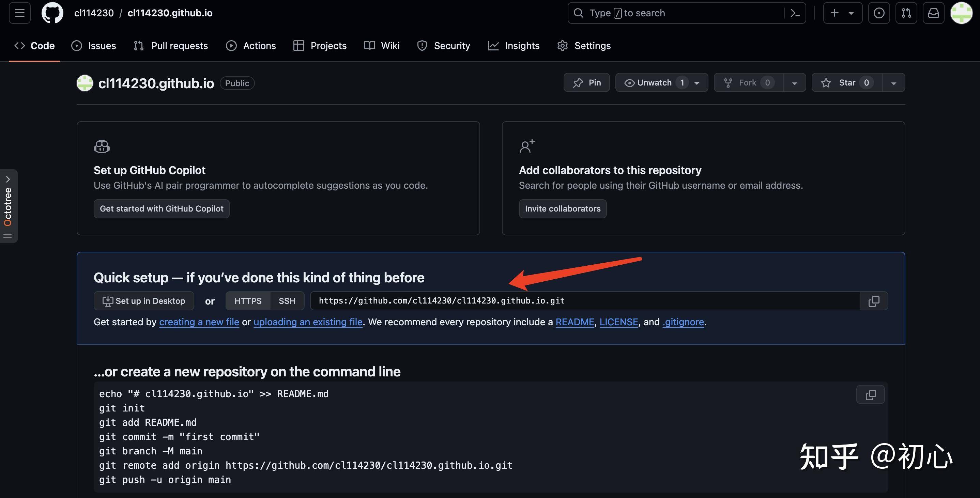The width and height of the screenshot is (980, 498).
Task: Click the repository clone URL field
Action: [585, 301]
